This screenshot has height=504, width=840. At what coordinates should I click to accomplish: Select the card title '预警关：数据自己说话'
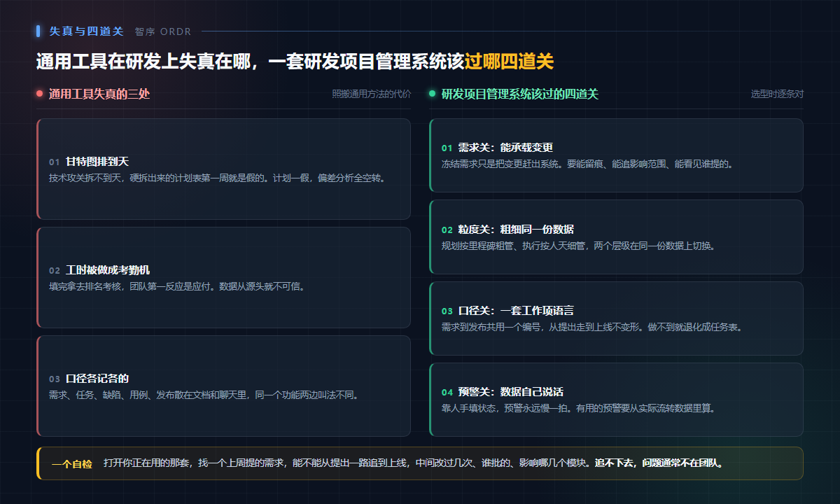pyautogui.click(x=511, y=392)
